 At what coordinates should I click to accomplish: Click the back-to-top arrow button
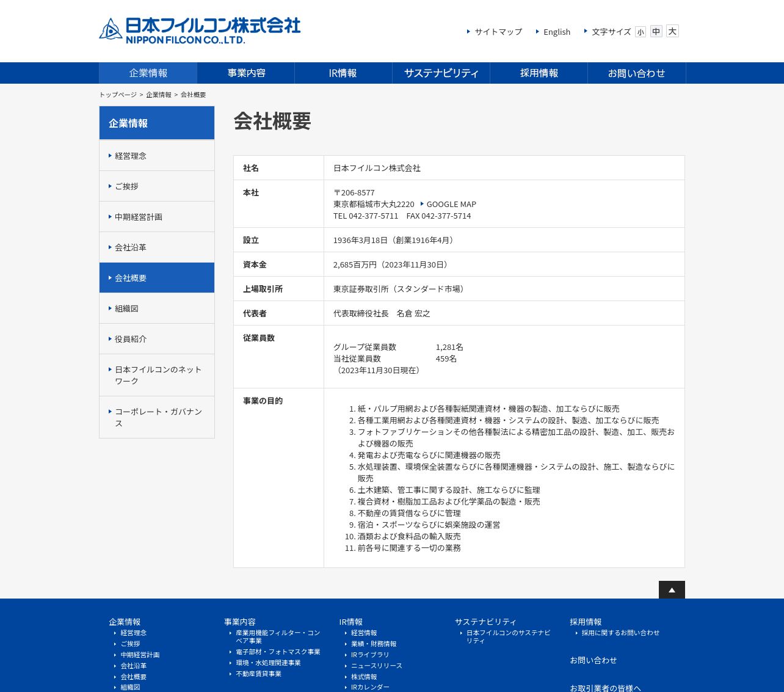672,589
